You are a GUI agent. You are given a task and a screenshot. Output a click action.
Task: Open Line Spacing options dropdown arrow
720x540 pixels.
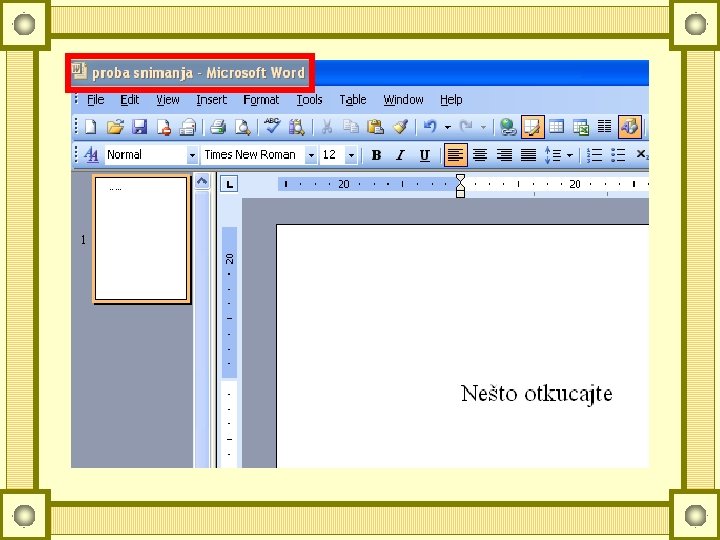569,156
